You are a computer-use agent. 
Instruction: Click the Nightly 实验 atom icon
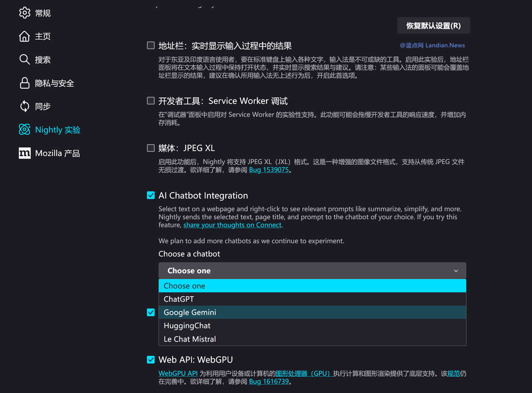(25, 130)
